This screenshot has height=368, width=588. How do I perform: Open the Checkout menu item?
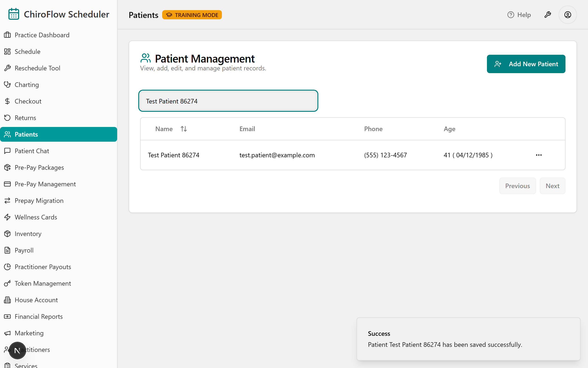[59, 101]
